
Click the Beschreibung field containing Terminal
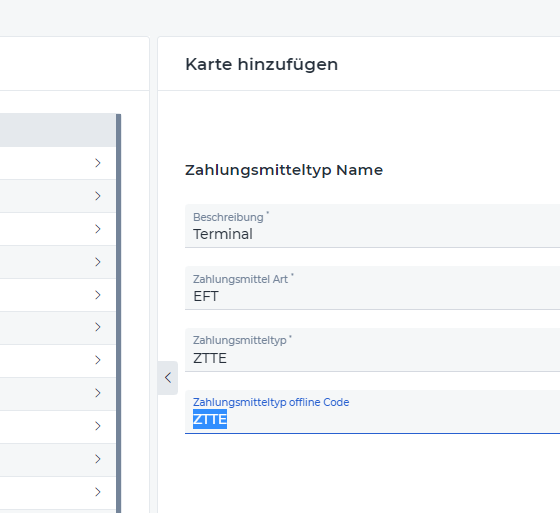click(x=372, y=226)
